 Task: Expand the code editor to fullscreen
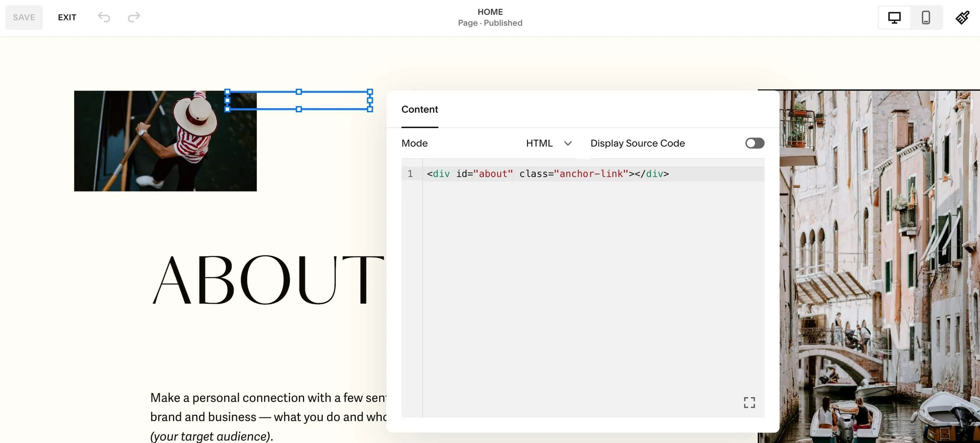pyautogui.click(x=749, y=403)
